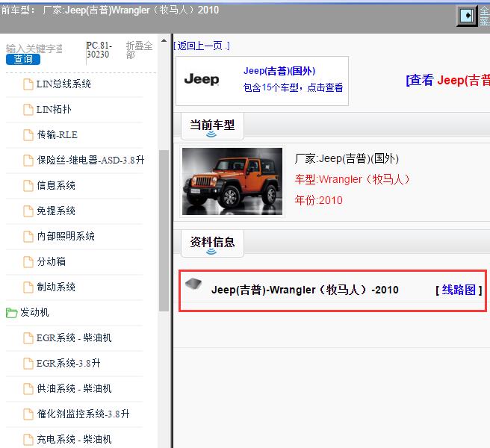Click the sidebar scrollbar thumb
The width and height of the screenshot is (490, 448).
164,231
